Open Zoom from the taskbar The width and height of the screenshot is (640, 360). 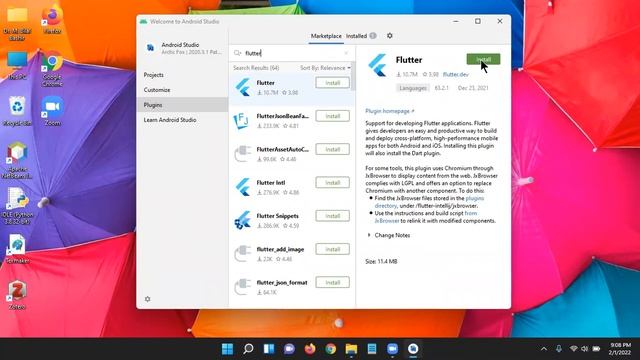(x=392, y=349)
